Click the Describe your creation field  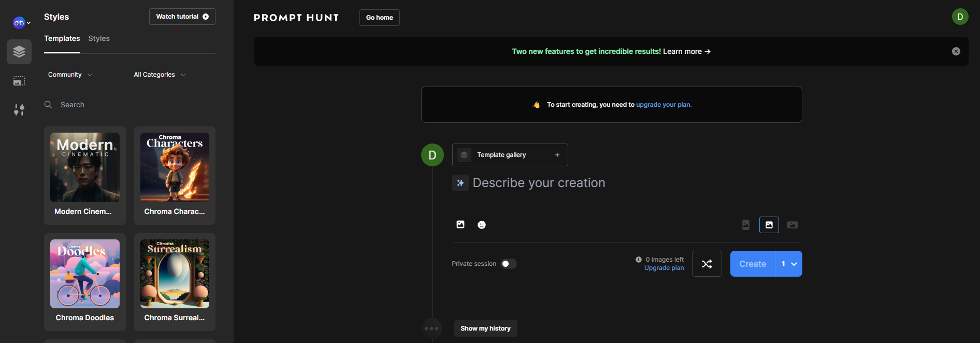pos(539,183)
